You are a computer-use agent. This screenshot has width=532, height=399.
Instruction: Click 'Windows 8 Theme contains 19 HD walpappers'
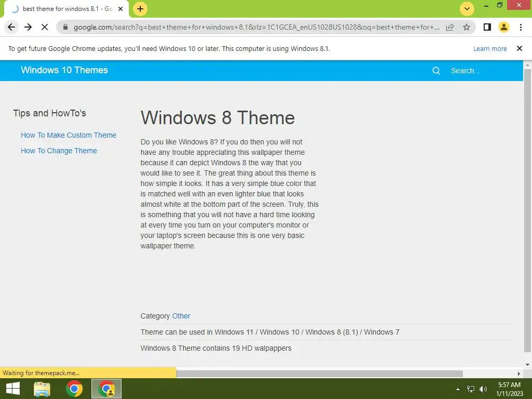pyautogui.click(x=216, y=348)
